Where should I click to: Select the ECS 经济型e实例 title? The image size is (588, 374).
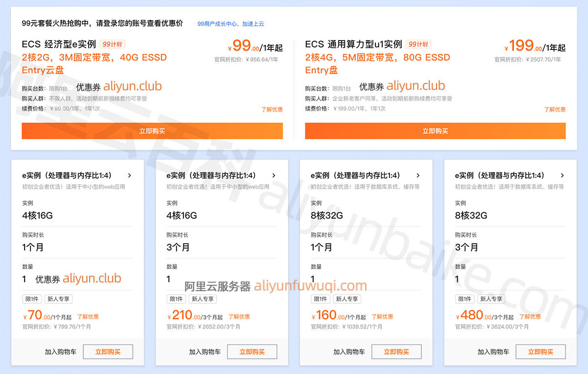point(59,44)
